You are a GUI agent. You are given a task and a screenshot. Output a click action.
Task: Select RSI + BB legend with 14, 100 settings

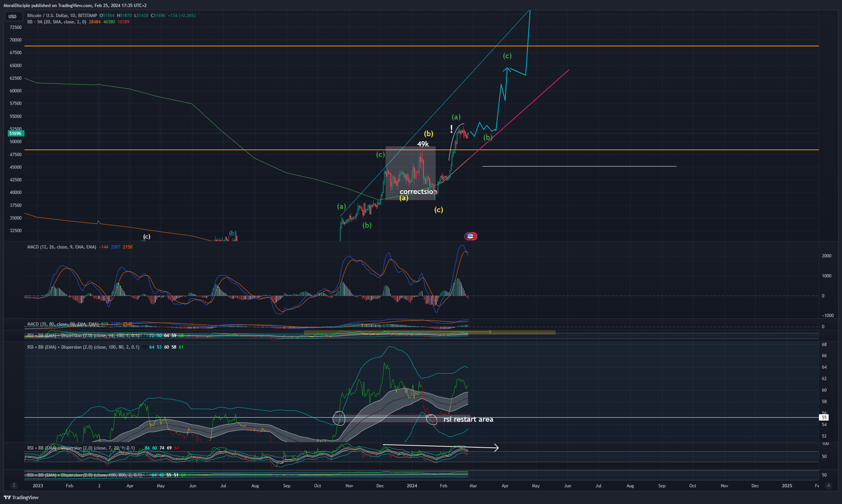83,336
